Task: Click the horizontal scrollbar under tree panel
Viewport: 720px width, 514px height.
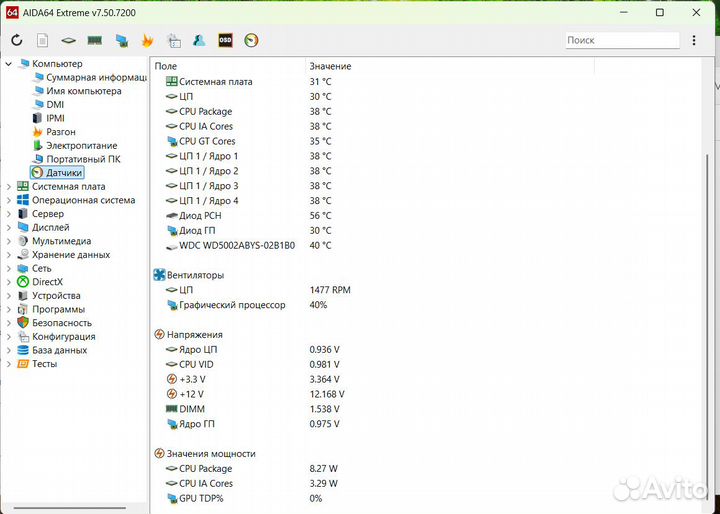Action: [69, 508]
